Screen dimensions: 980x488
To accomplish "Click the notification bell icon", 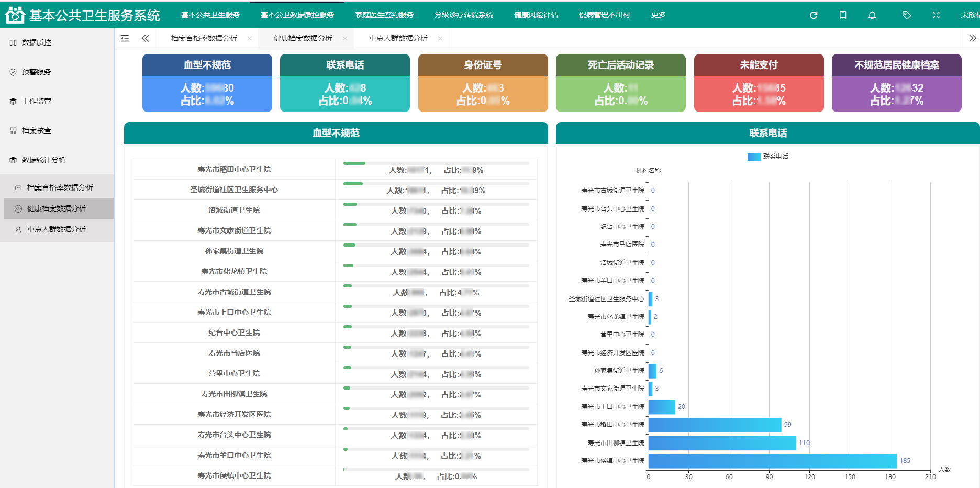I will tap(872, 15).
